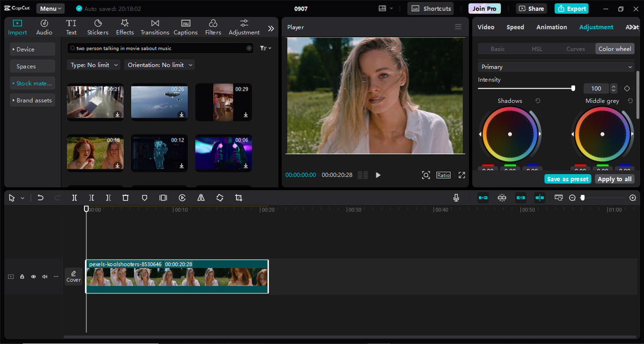Open Orientation: No limit dropdown
The width and height of the screenshot is (644, 344).
tap(159, 65)
